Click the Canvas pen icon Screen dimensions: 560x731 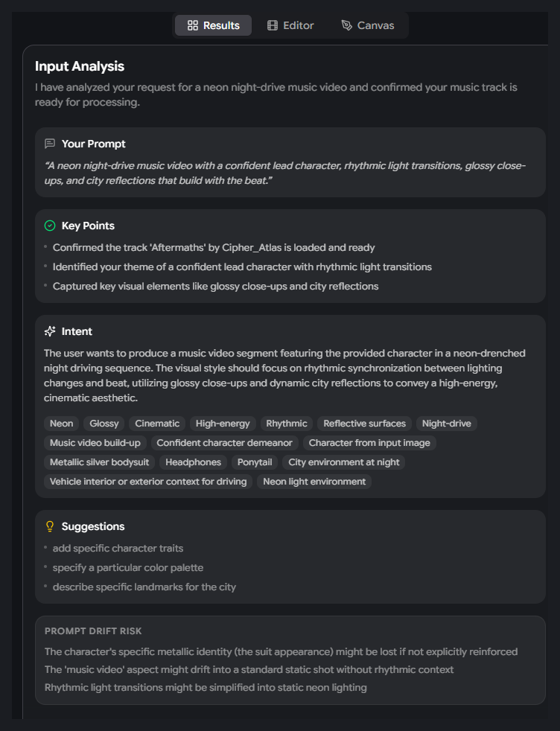[346, 25]
